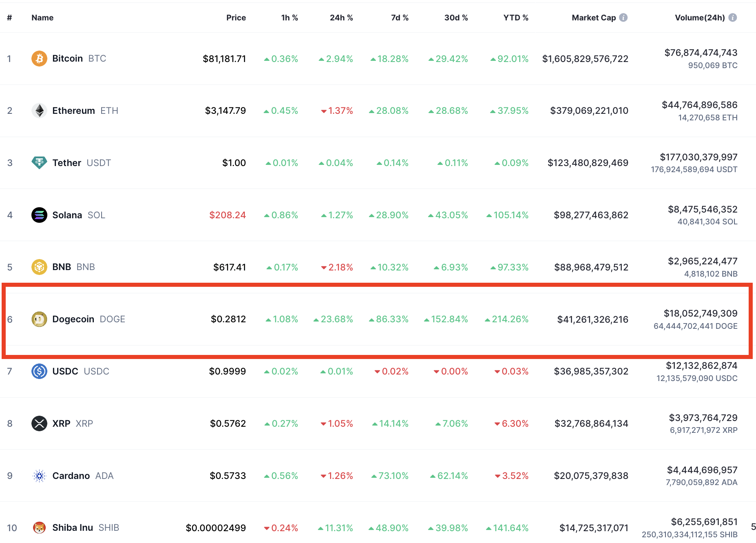Click the info icon beside Market Cap
The width and height of the screenshot is (756, 543).
coord(624,18)
